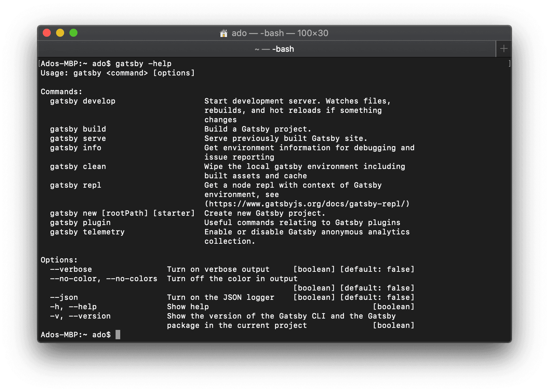Click the '-v, --version' option
This screenshot has width=549, height=392.
[x=80, y=316]
